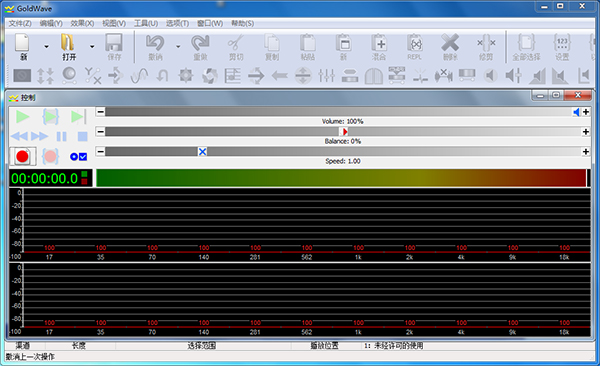Click the Speed slider blue X handle
The height and width of the screenshot is (366, 600).
click(x=202, y=152)
